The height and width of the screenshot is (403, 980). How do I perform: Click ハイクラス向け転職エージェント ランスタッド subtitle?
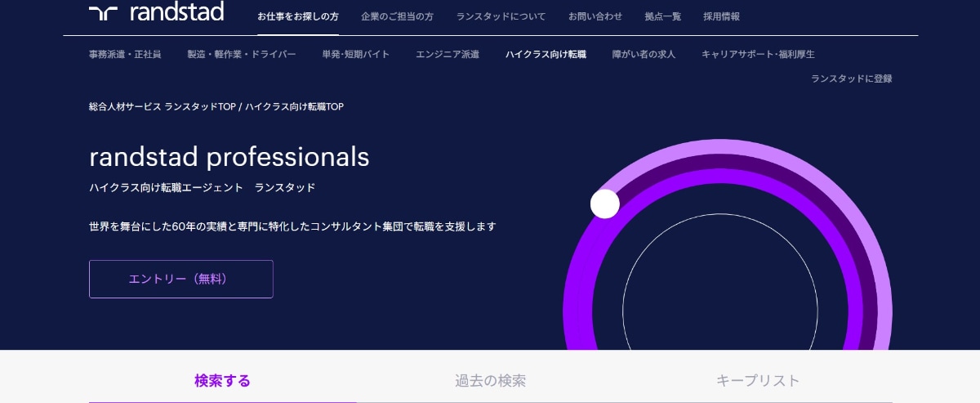[202, 188]
